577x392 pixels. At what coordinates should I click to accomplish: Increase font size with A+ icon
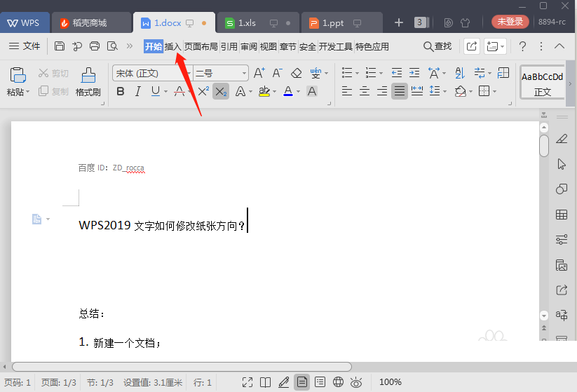tap(259, 73)
